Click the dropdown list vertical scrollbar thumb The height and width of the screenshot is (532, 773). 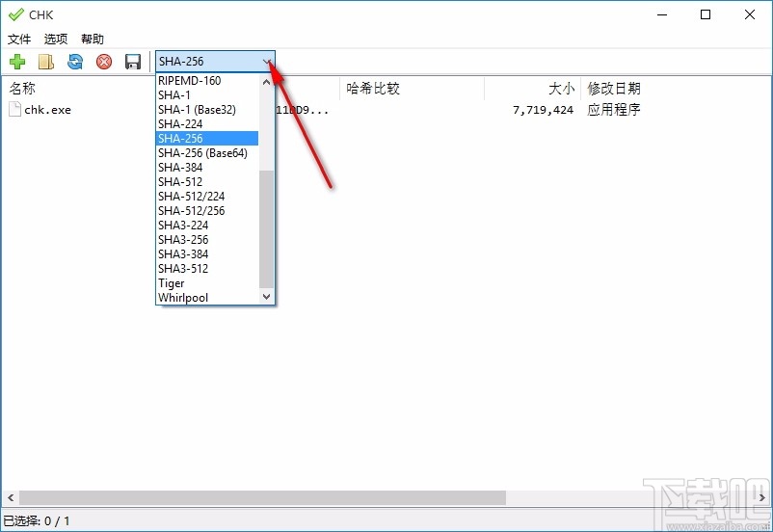tap(266, 229)
